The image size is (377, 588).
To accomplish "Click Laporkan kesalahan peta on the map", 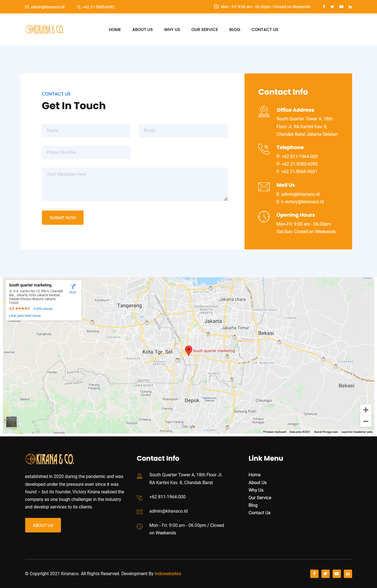I will (x=357, y=432).
